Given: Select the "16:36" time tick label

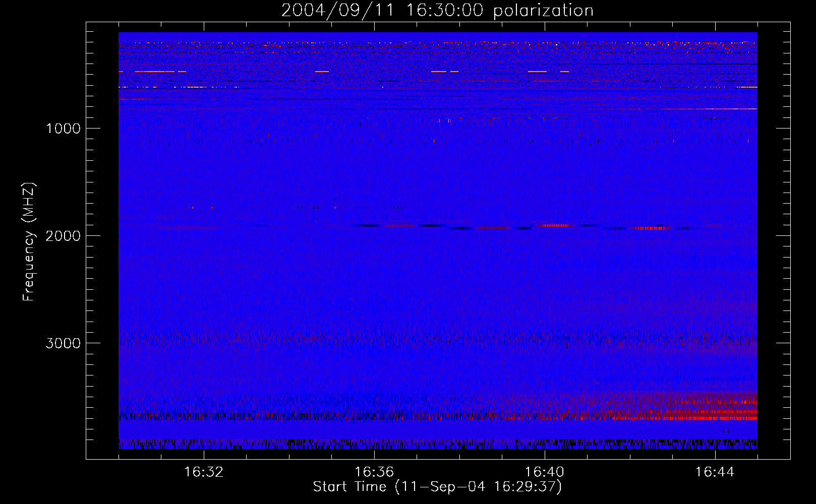Looking at the screenshot, I should (x=374, y=472).
